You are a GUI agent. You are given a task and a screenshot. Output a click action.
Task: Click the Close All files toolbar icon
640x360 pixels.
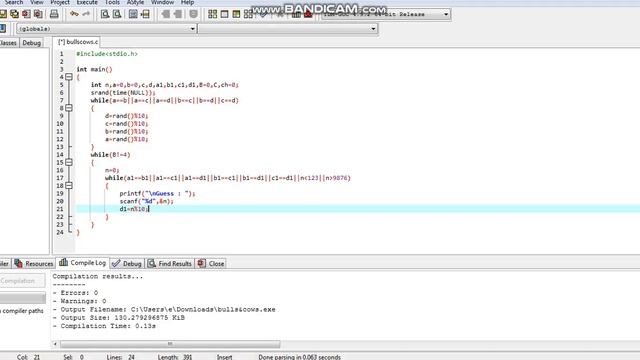(x=38, y=14)
